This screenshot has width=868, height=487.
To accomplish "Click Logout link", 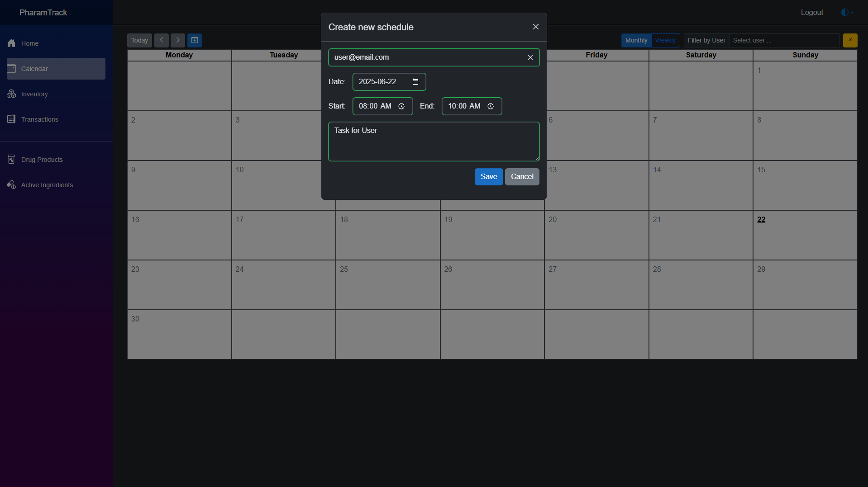I will (811, 13).
